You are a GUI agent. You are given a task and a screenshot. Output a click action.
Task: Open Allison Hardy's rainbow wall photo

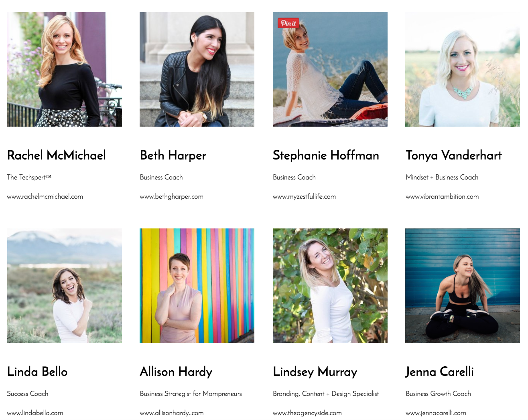click(x=197, y=286)
